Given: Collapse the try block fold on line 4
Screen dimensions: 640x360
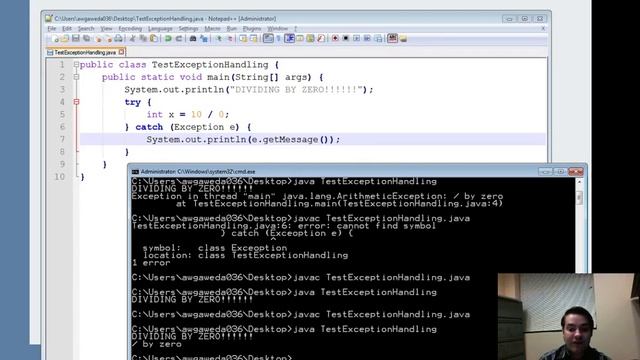Looking at the screenshot, I should pos(76,102).
